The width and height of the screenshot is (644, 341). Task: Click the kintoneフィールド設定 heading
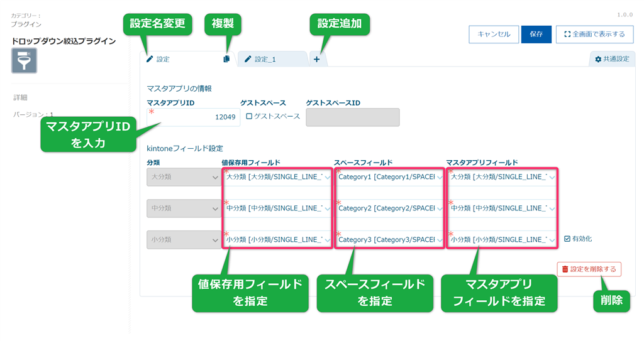point(185,149)
